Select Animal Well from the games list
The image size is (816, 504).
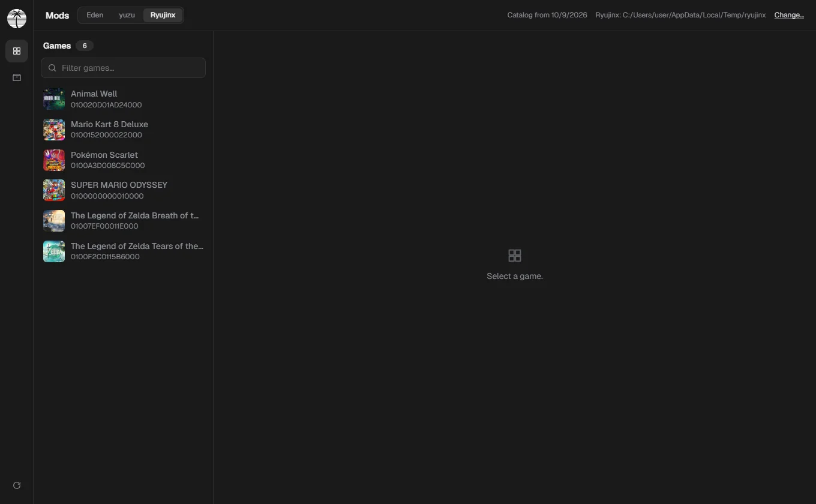123,99
